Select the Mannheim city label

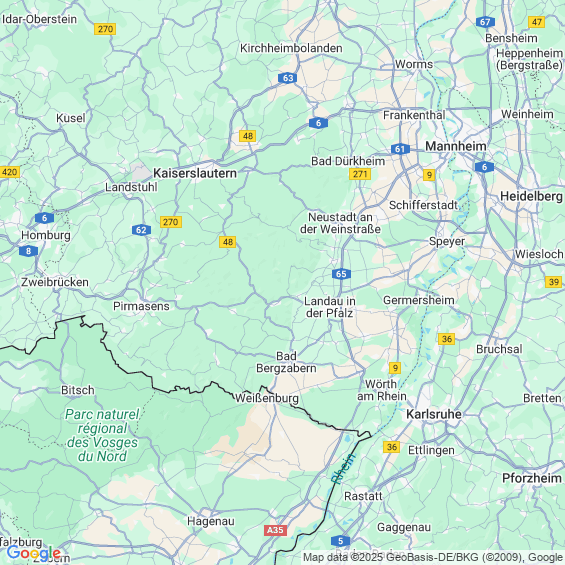pos(456,146)
